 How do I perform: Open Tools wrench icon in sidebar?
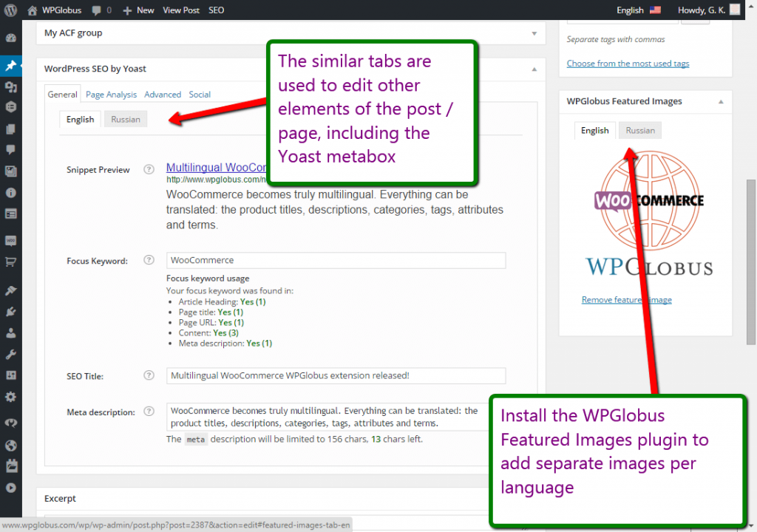click(x=10, y=355)
